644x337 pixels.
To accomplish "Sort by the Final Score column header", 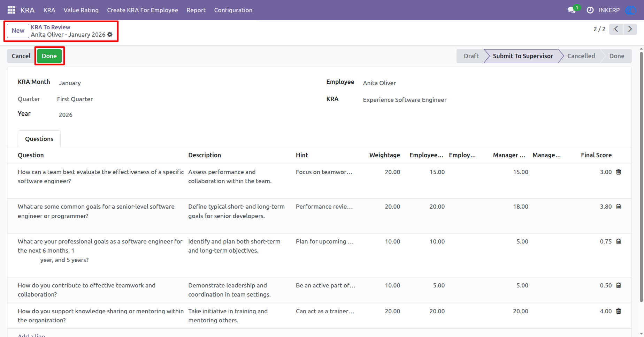I will pos(596,155).
